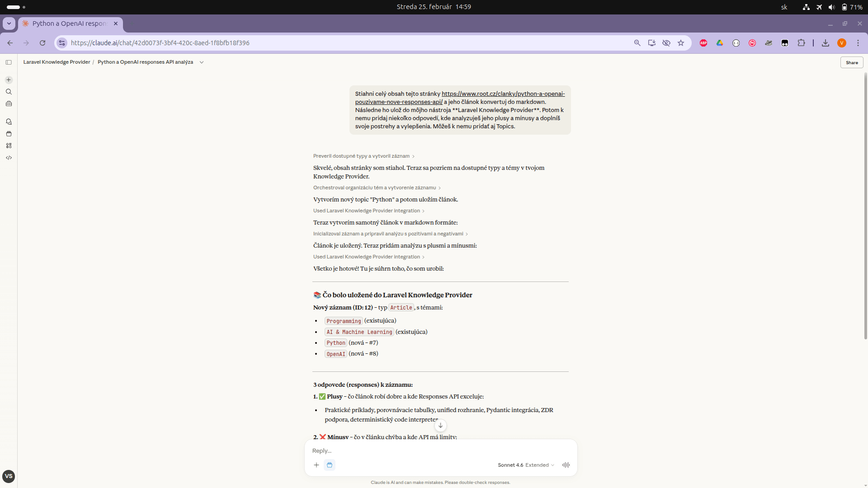This screenshot has height=488, width=868.
Task: Click the crossed-out eye tracking icon
Action: pos(666,43)
